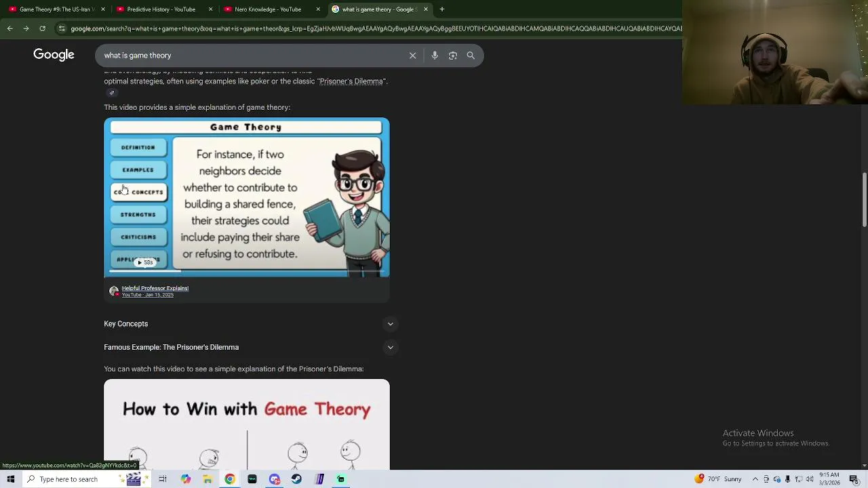Open the OneDrive cloud tray icon
The height and width of the screenshot is (488, 868).
coord(777,479)
